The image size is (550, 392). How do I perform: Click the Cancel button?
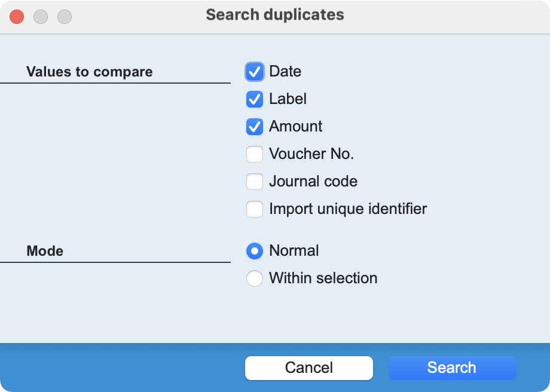308,368
